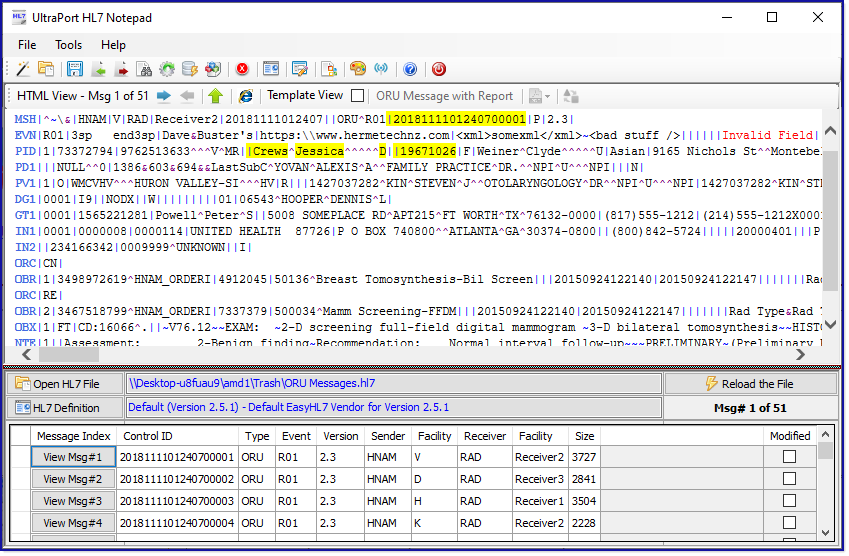Image resolution: width=849 pixels, height=556 pixels.
Task: Click the save floppy disk icon
Action: point(75,69)
